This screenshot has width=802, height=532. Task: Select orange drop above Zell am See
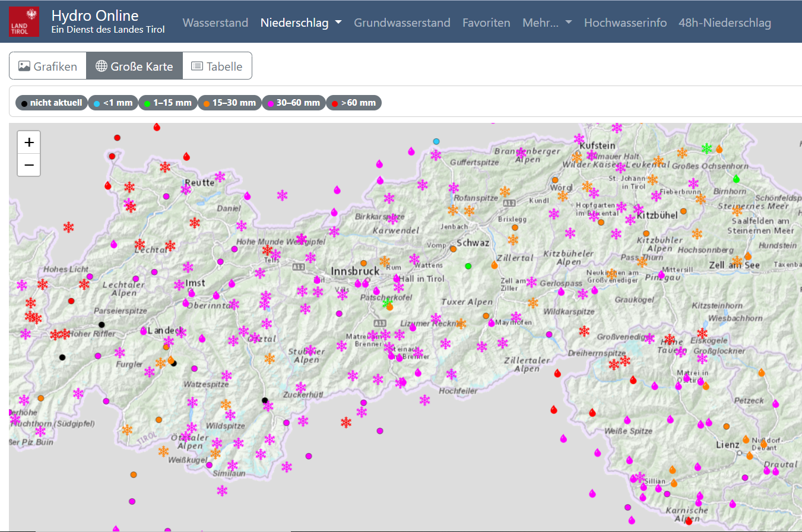(x=748, y=256)
